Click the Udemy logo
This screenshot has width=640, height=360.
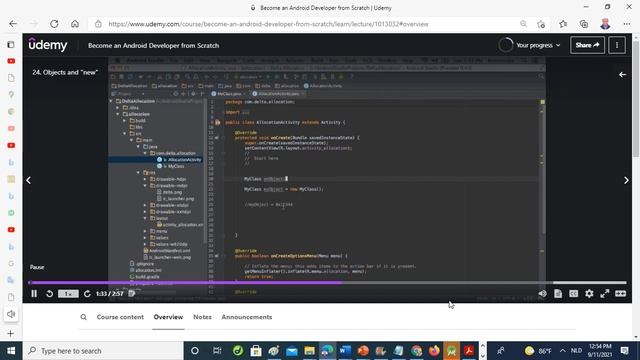(48, 44)
